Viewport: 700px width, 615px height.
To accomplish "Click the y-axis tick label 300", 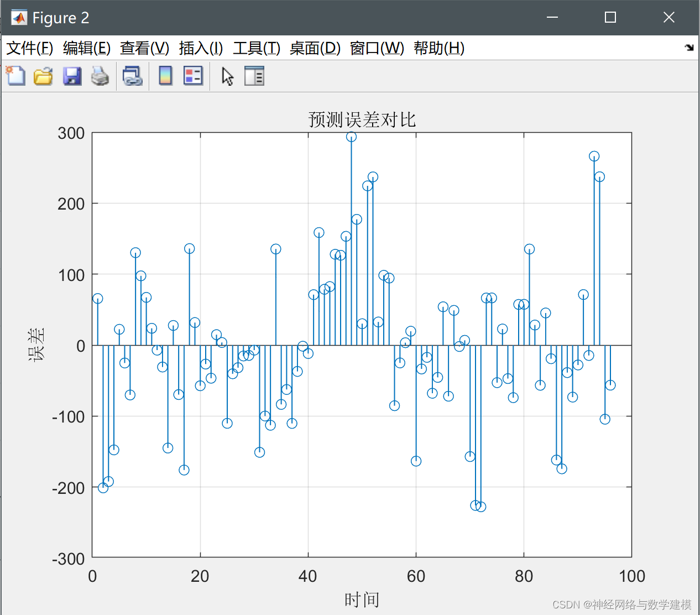I will coord(71,133).
